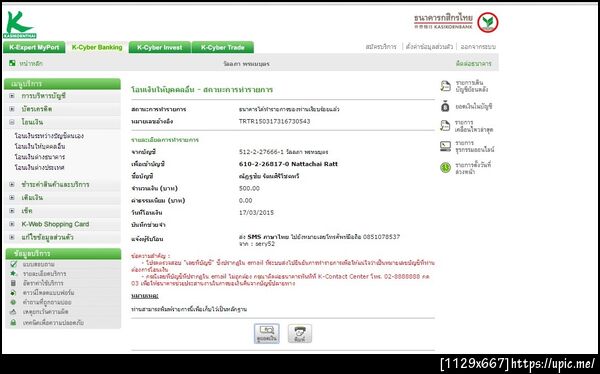Click the transfer amount 500.00
600x374 pixels.
(249, 188)
